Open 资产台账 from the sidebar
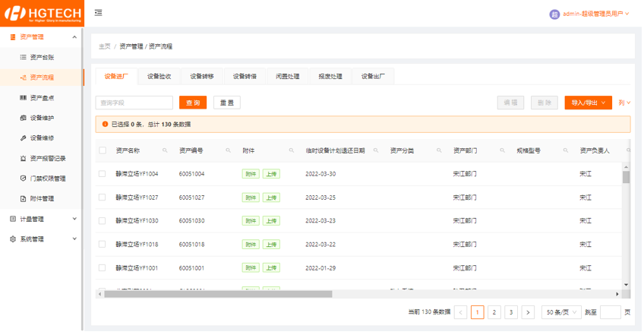The width and height of the screenshot is (644, 335). 42,57
